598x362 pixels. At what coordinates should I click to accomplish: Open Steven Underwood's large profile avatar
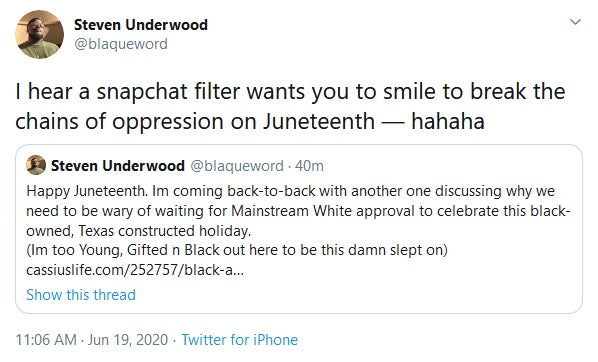(39, 34)
